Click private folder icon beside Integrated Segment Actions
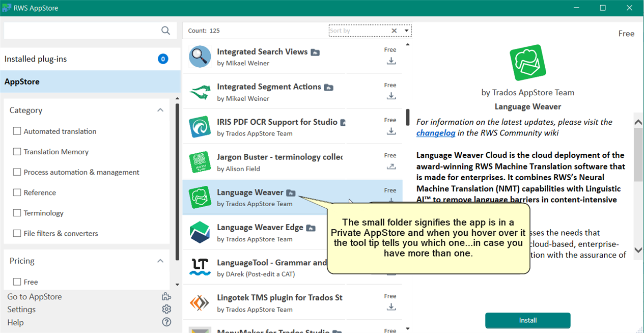The height and width of the screenshot is (333, 644). [329, 87]
